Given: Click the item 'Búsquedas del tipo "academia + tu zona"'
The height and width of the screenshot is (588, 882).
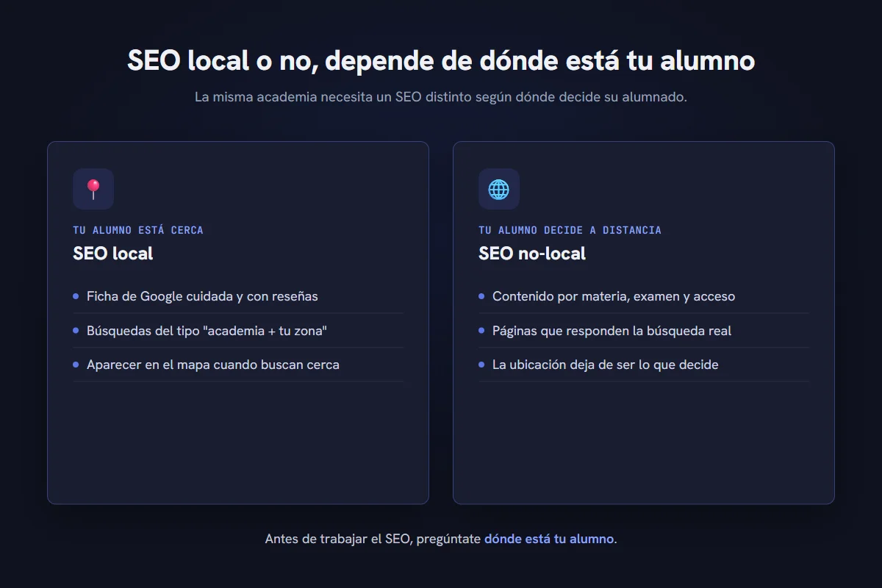Looking at the screenshot, I should pyautogui.click(x=207, y=331).
